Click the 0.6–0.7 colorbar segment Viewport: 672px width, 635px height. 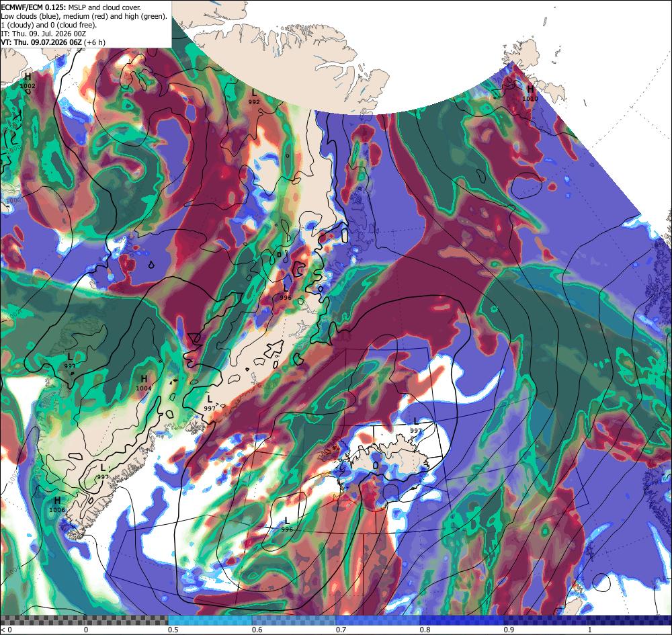tap(294, 620)
